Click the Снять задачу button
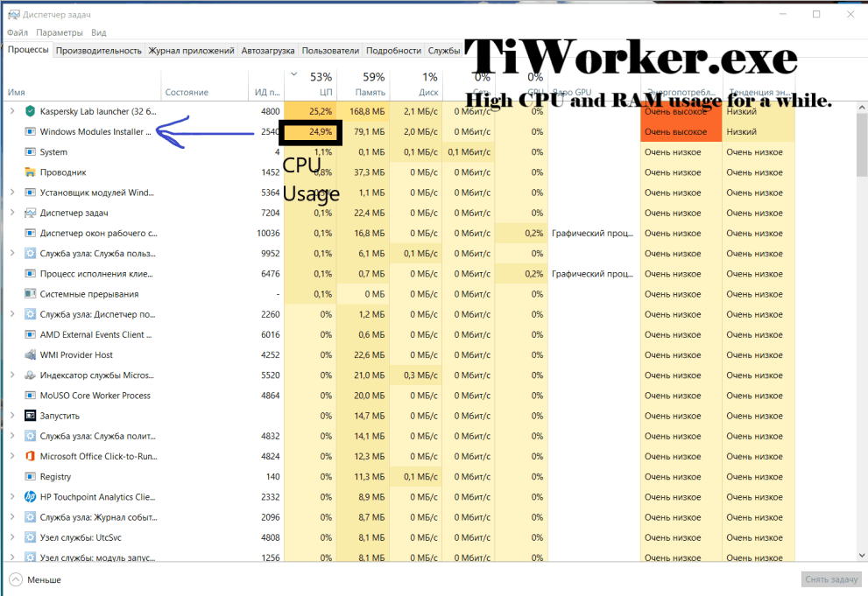The image size is (868, 596). click(x=829, y=578)
